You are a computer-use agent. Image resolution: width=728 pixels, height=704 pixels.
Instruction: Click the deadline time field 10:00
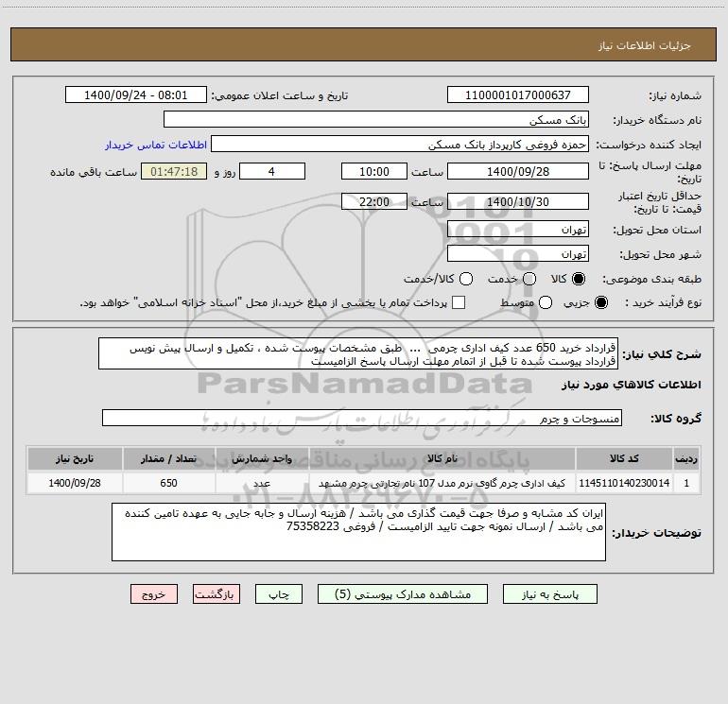(x=374, y=172)
